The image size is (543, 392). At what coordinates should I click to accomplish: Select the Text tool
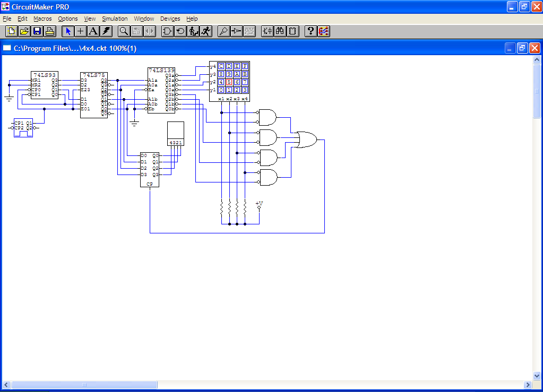point(92,31)
